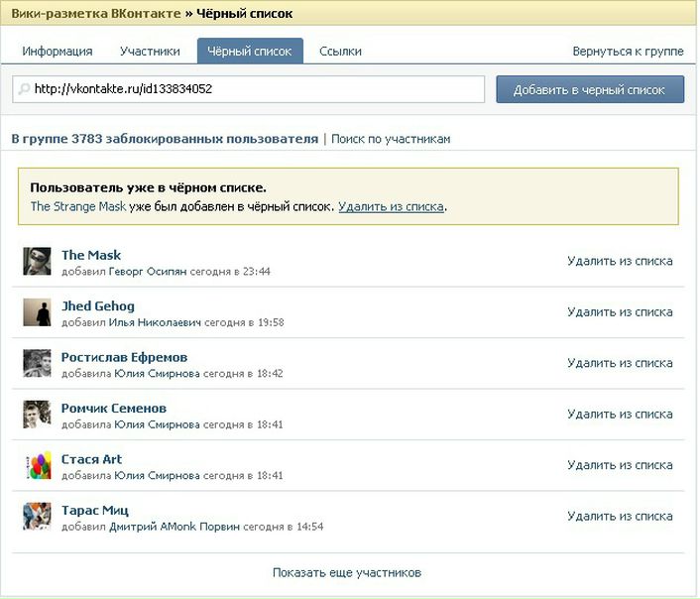Open Поиск по участникам link
The image size is (700, 599).
[391, 139]
